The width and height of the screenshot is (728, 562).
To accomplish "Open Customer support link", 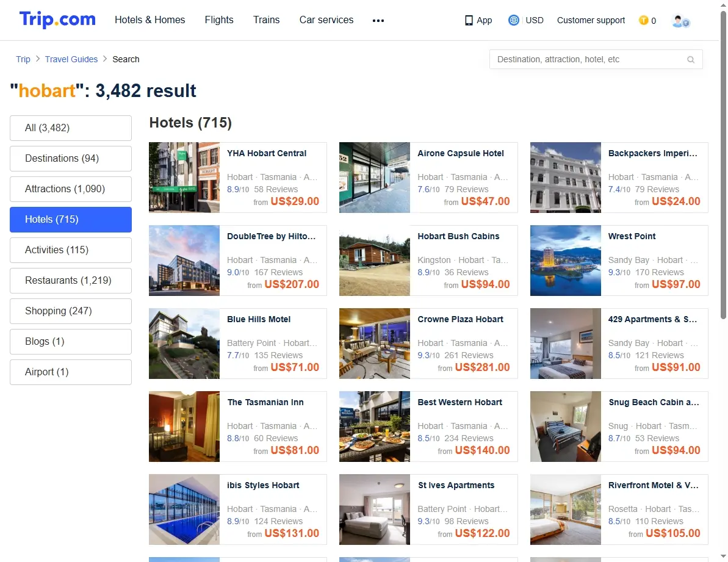I will click(591, 20).
